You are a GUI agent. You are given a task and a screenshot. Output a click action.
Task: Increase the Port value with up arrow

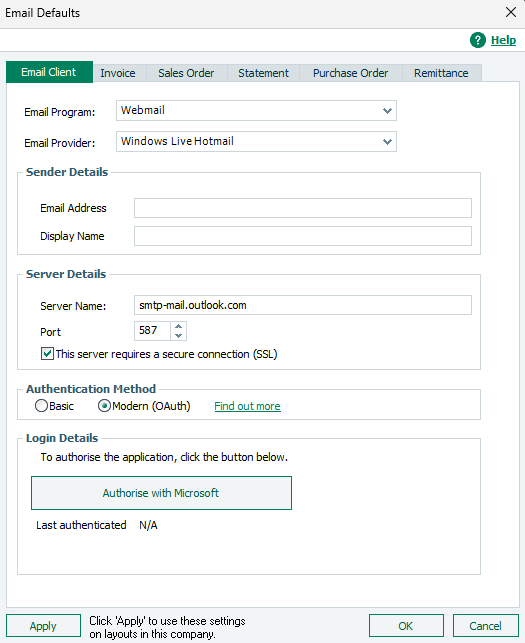point(178,326)
